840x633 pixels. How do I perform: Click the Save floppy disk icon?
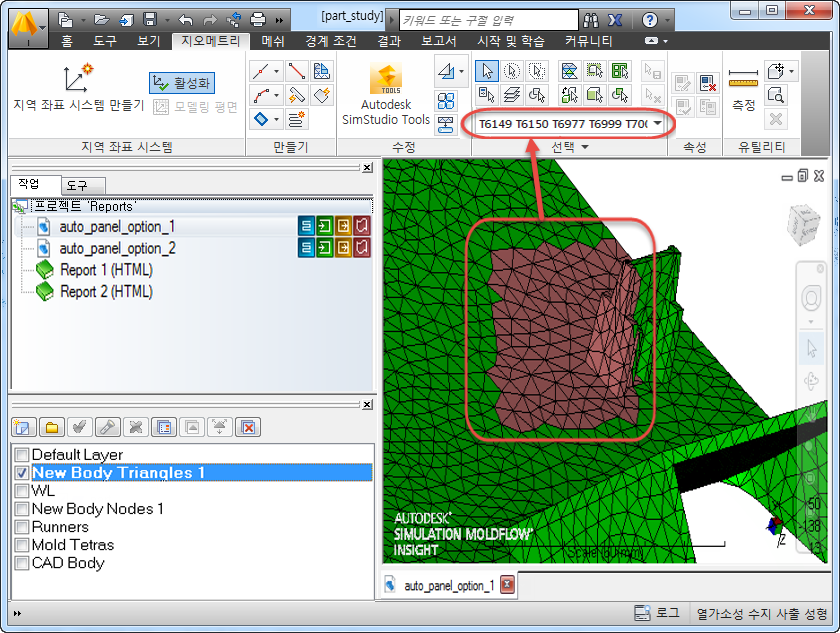point(151,20)
